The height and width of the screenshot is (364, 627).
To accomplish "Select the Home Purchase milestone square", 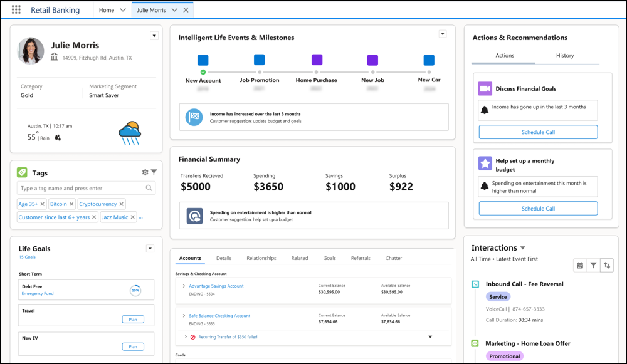I will click(317, 60).
